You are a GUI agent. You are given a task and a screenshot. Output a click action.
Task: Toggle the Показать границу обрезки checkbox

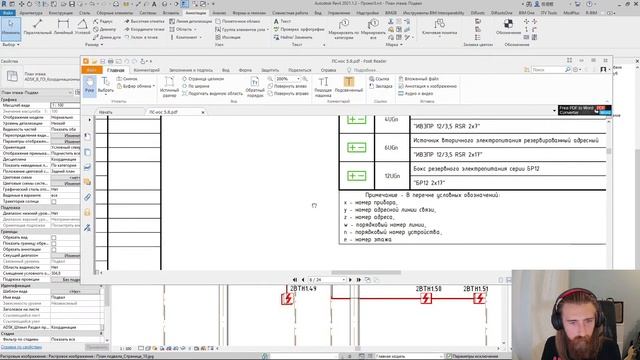pos(53,244)
